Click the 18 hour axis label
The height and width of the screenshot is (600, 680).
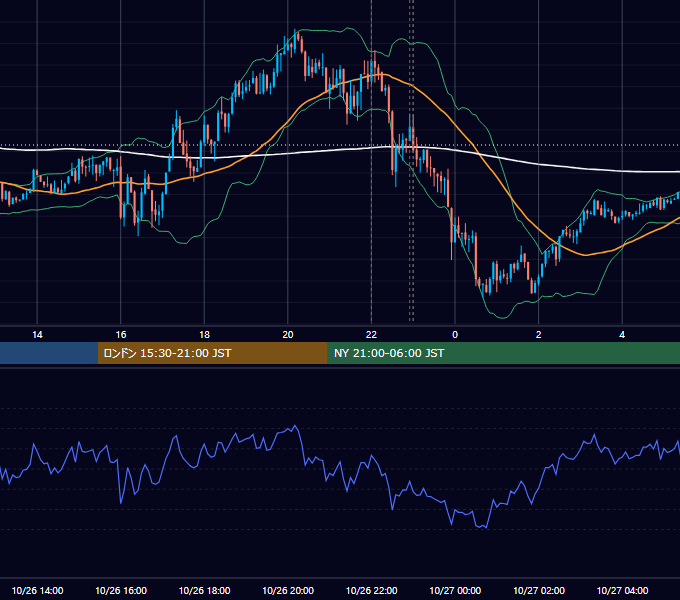click(204, 335)
